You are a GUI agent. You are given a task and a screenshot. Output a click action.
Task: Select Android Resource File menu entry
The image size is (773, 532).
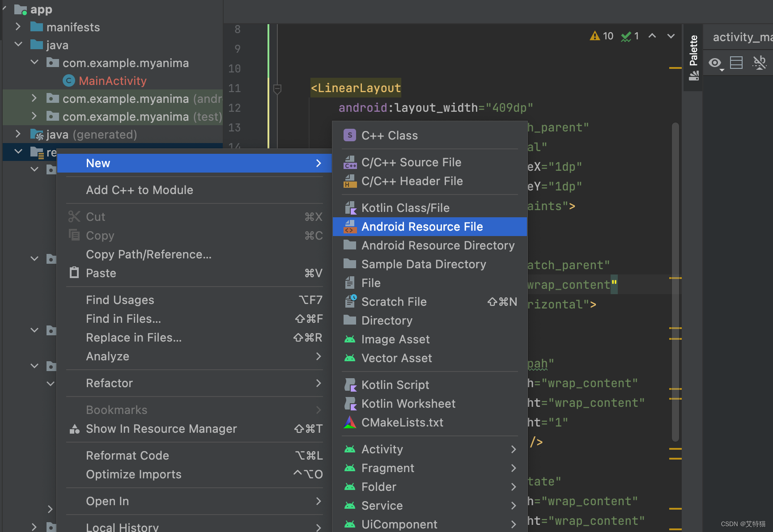pyautogui.click(x=422, y=227)
